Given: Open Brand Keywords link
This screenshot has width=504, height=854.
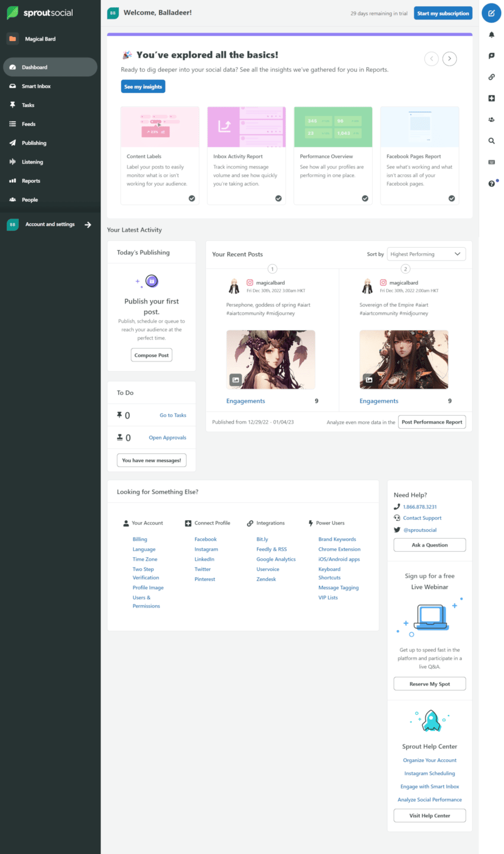Looking at the screenshot, I should click(337, 539).
